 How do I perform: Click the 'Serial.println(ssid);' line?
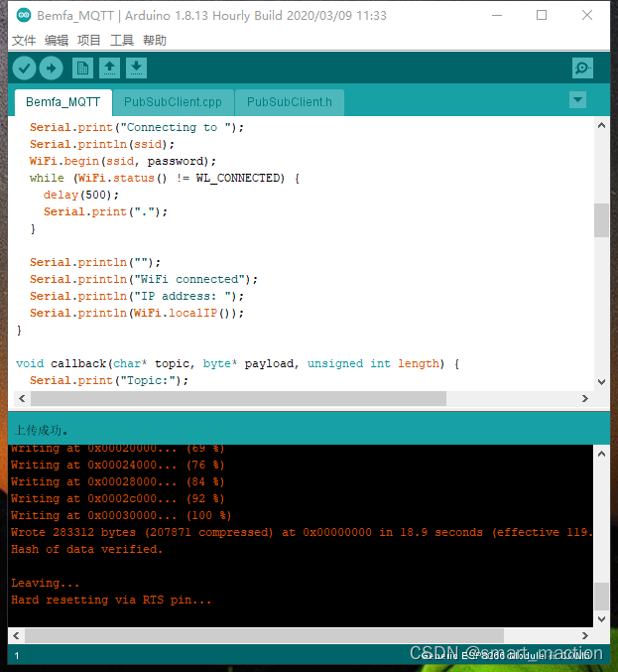tap(102, 145)
